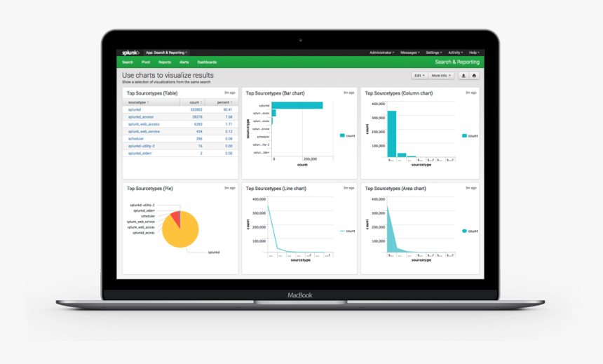
Task: Click count value 28278
Action: click(x=197, y=117)
